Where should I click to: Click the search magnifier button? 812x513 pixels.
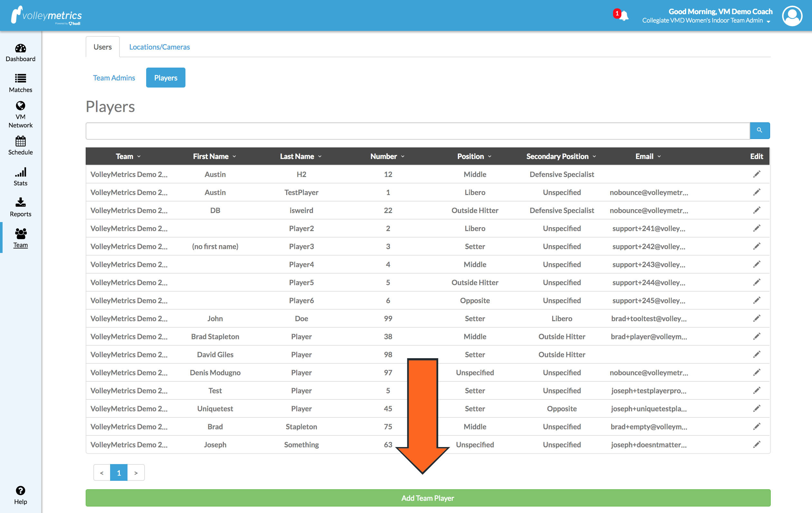click(760, 130)
